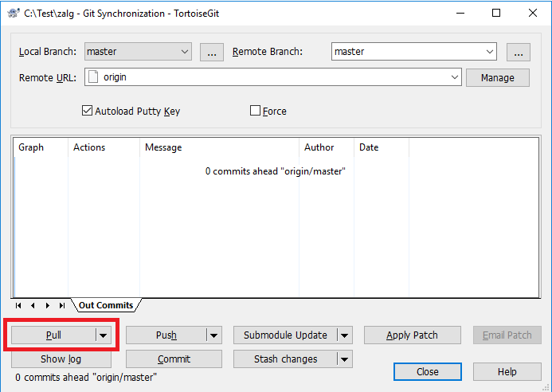Disable the Autoload Putty Key checkbox
This screenshot has height=392, width=552.
point(88,111)
